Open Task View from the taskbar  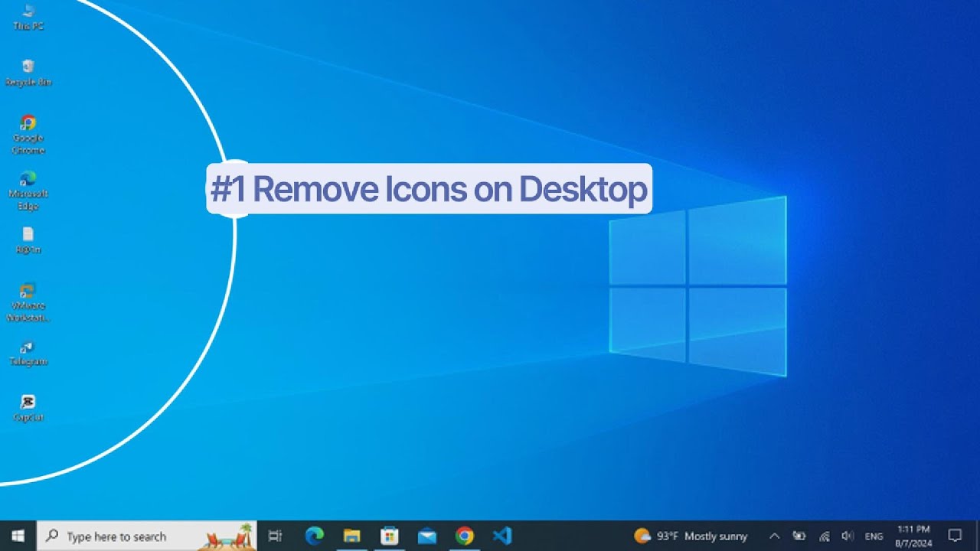coord(276,536)
